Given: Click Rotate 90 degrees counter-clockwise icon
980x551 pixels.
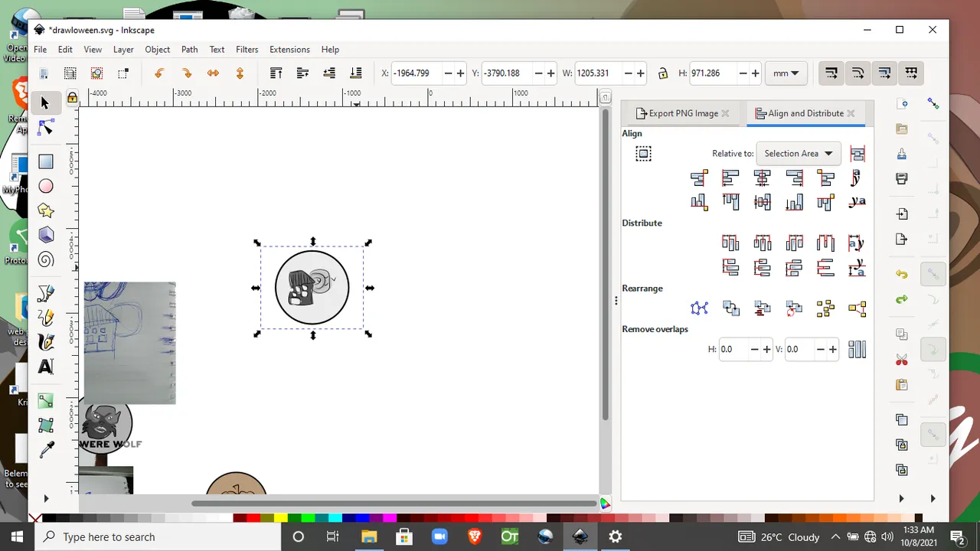Looking at the screenshot, I should point(159,73).
